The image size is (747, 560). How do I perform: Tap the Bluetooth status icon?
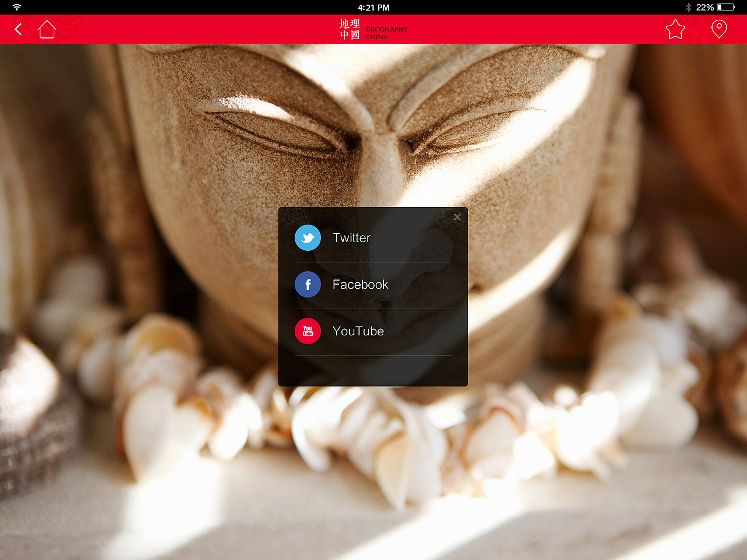(x=688, y=7)
